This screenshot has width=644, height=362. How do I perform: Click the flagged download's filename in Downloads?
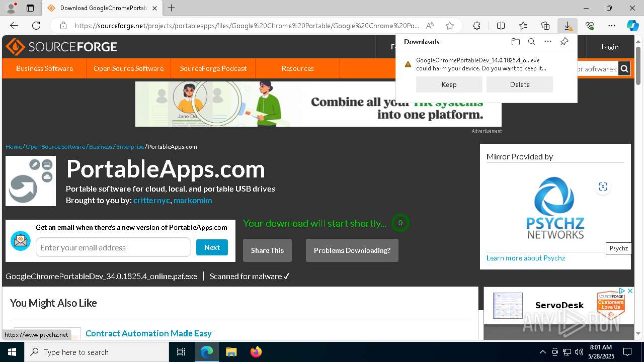point(477,60)
